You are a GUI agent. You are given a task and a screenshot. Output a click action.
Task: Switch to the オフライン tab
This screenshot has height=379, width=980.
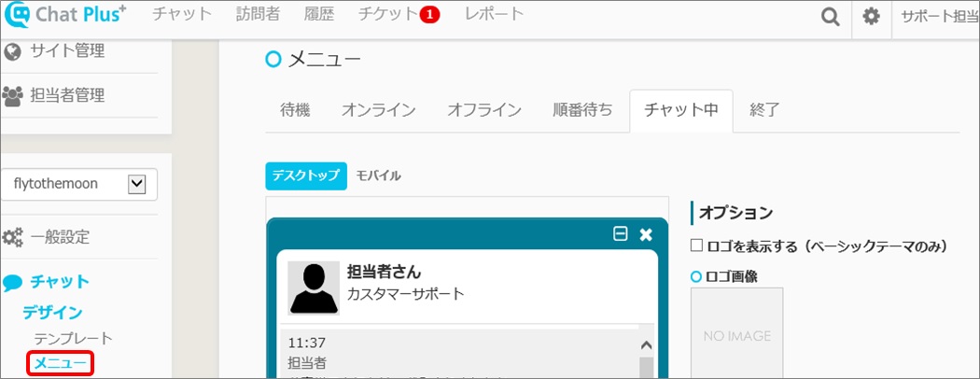[x=484, y=110]
